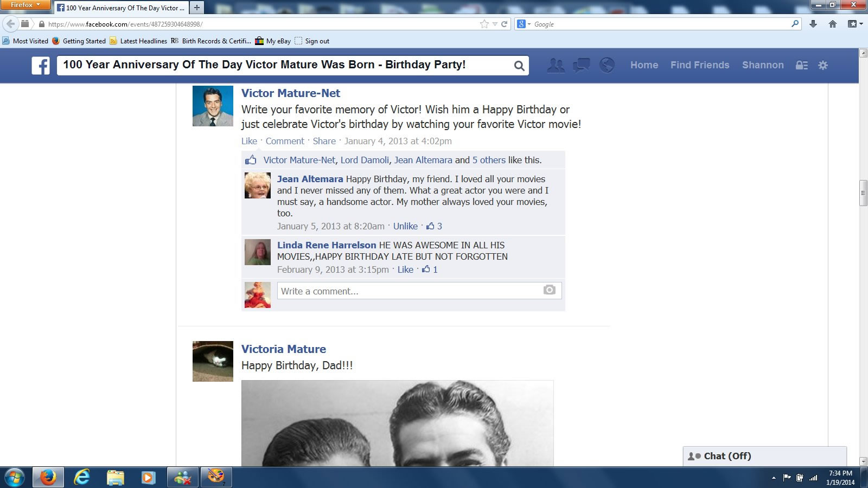Viewport: 868px width, 488px height.
Task: Click Victoria Mature's cat profile thumbnail
Action: coord(213,361)
